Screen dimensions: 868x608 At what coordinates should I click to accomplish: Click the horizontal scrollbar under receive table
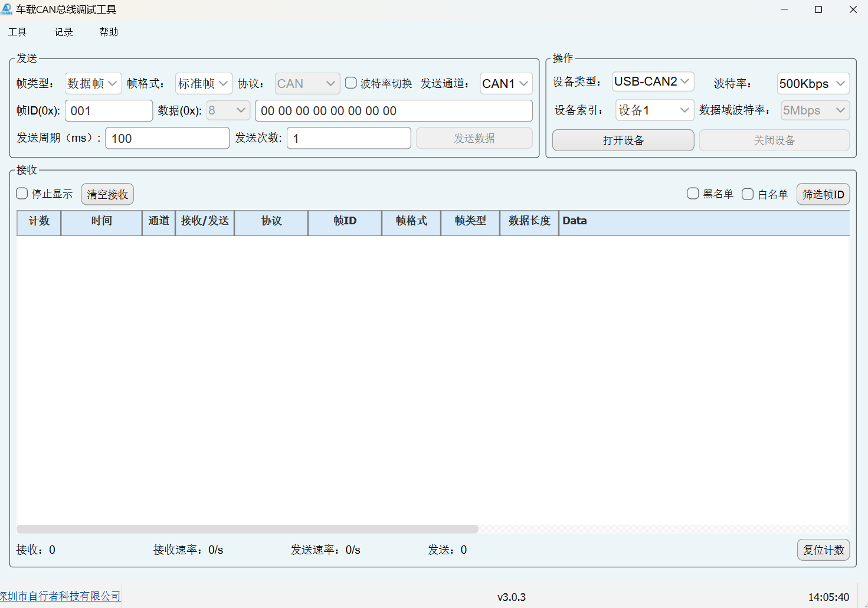click(248, 529)
